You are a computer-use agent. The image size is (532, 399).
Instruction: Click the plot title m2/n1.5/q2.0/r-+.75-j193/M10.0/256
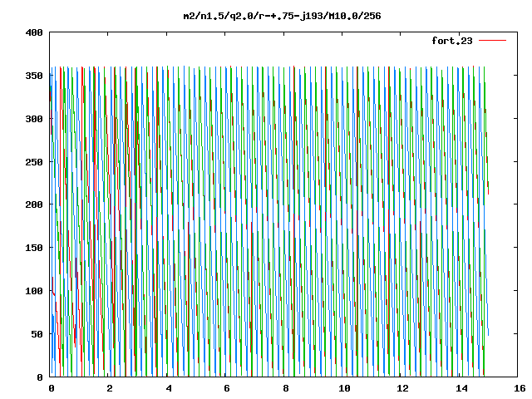click(282, 16)
